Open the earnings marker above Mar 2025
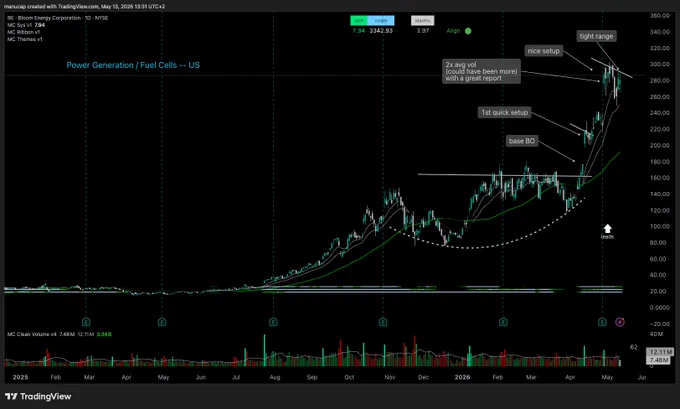 click(x=86, y=322)
